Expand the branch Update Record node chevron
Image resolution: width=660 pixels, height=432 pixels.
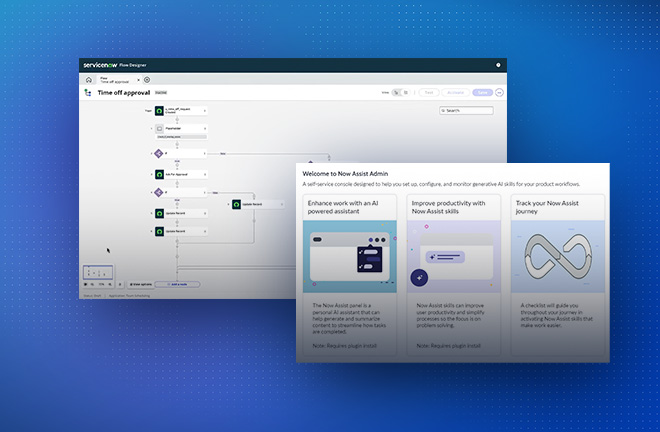[229, 204]
